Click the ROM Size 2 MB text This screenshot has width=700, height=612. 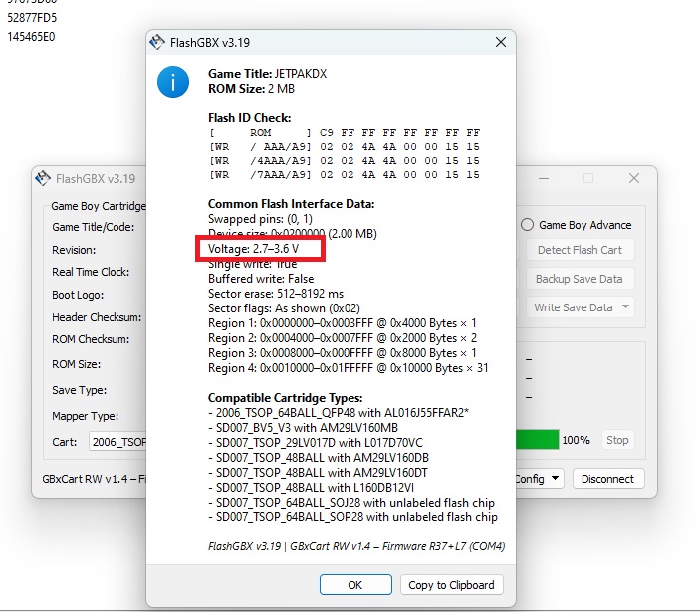[251, 89]
